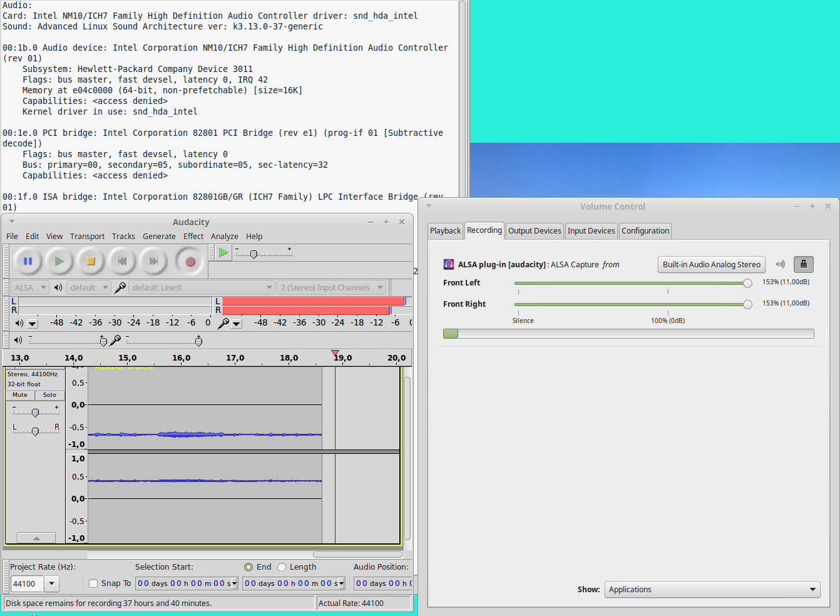Click the Built-in Audio Analog Stereo button

coord(712,265)
